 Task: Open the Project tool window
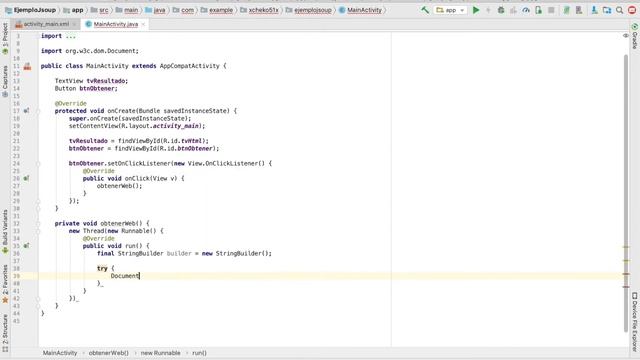[5, 38]
